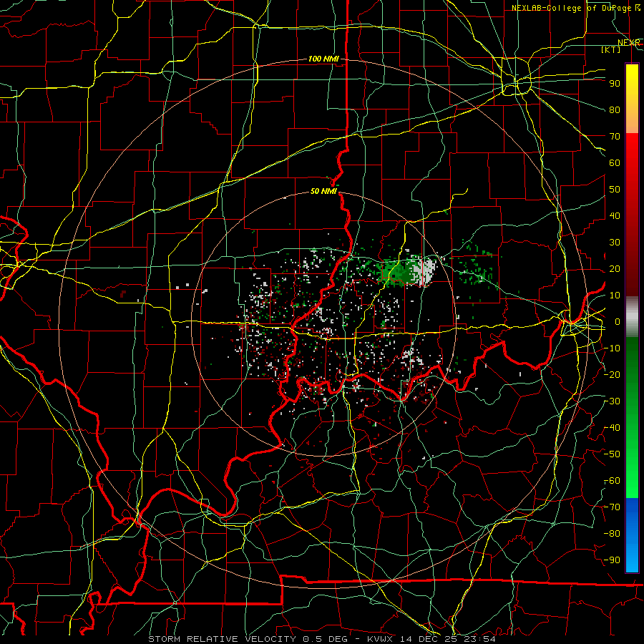Click the 50 label on the velocity scale
The height and width of the screenshot is (644, 644).
[x=615, y=190]
